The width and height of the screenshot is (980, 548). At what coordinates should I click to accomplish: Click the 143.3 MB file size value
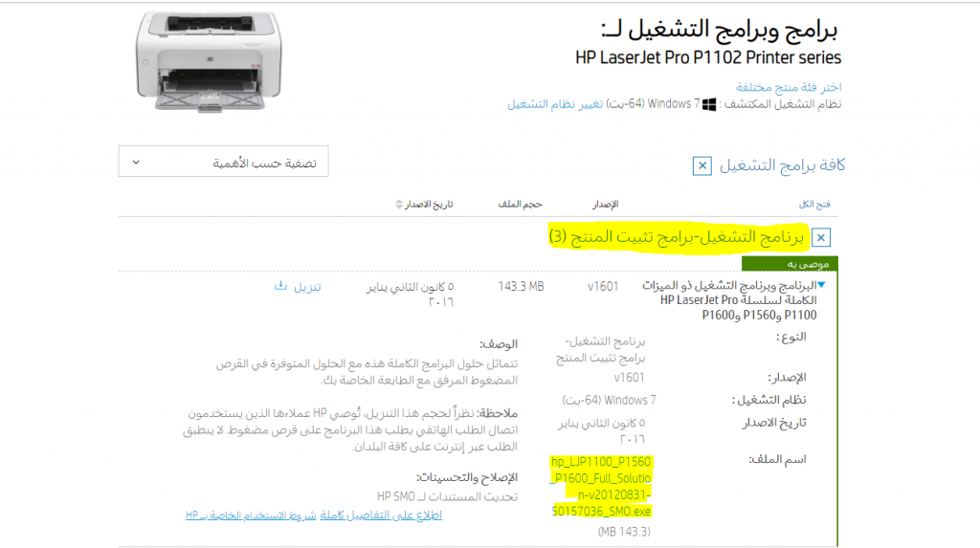[x=521, y=287]
